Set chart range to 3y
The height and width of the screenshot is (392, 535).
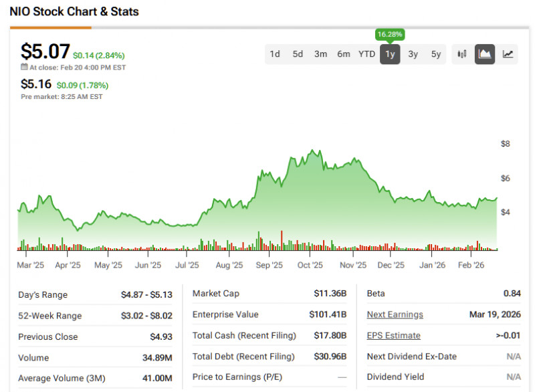click(413, 54)
